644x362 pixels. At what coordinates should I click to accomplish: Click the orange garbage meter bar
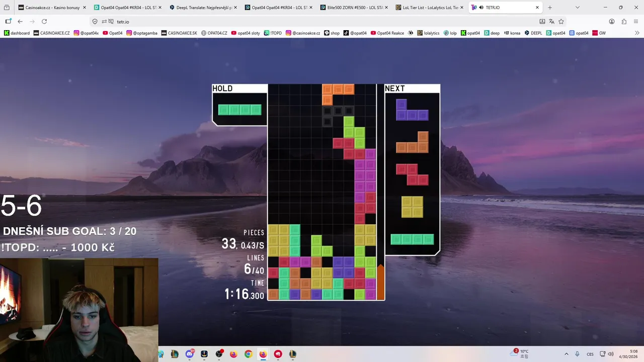tap(381, 283)
